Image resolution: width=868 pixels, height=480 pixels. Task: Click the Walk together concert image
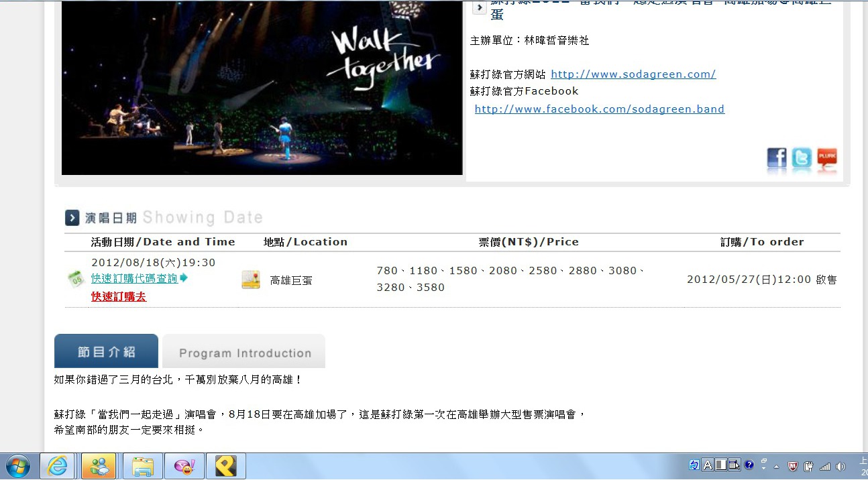[262, 88]
